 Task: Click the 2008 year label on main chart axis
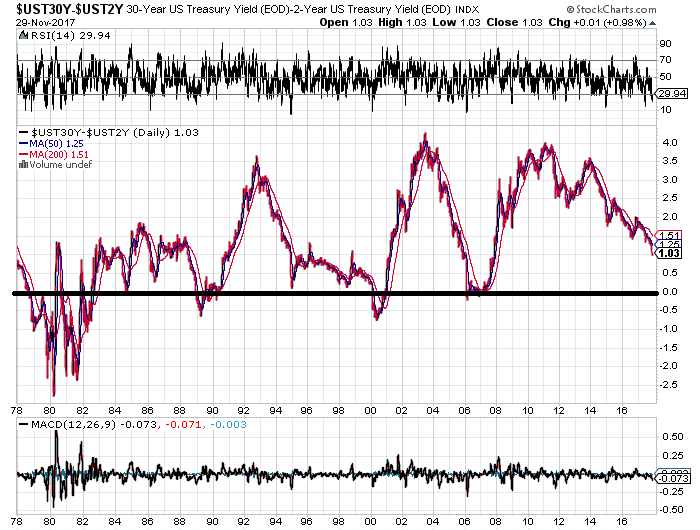tap(495, 410)
